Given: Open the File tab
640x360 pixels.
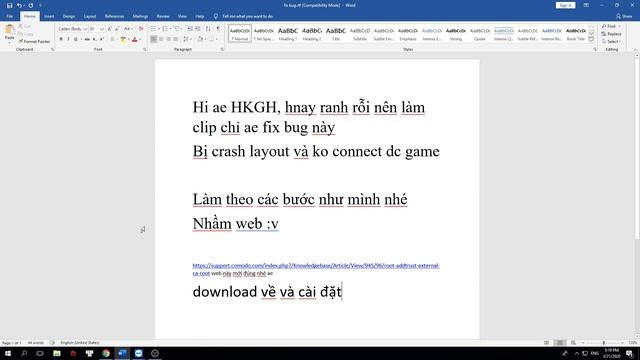Looking at the screenshot, I should click(x=10, y=16).
